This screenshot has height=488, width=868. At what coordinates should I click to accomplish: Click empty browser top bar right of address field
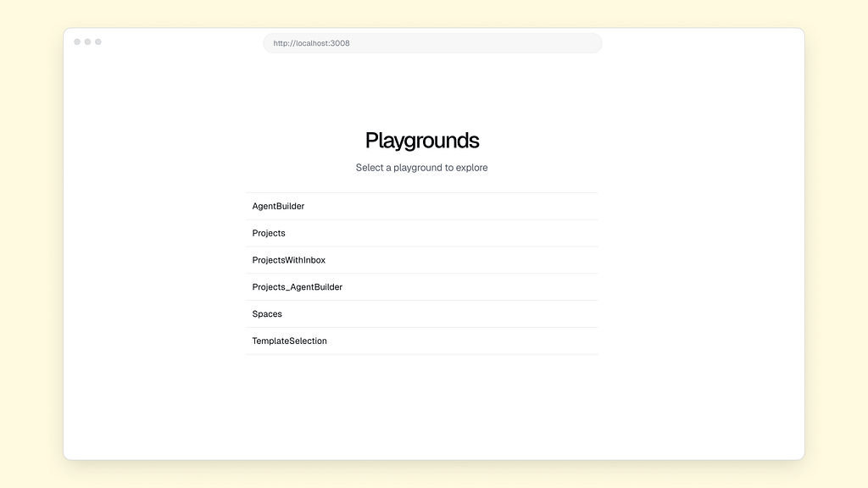click(704, 43)
